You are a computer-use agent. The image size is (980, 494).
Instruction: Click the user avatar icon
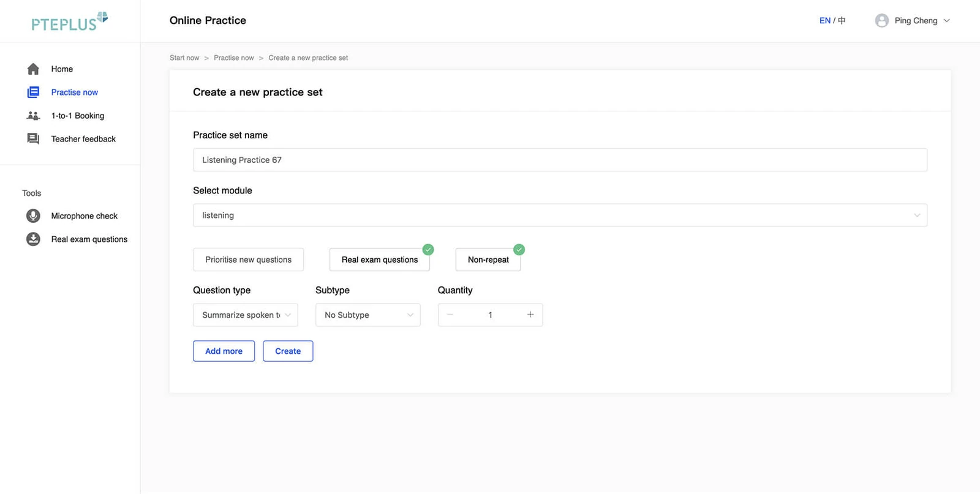point(882,21)
